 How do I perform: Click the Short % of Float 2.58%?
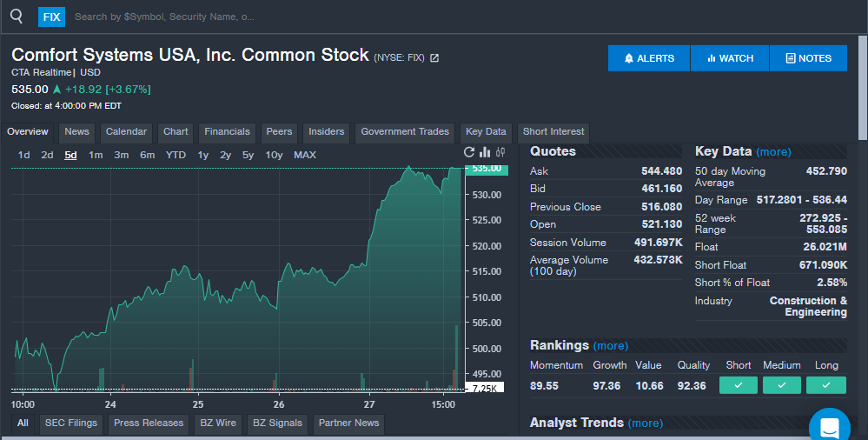832,283
